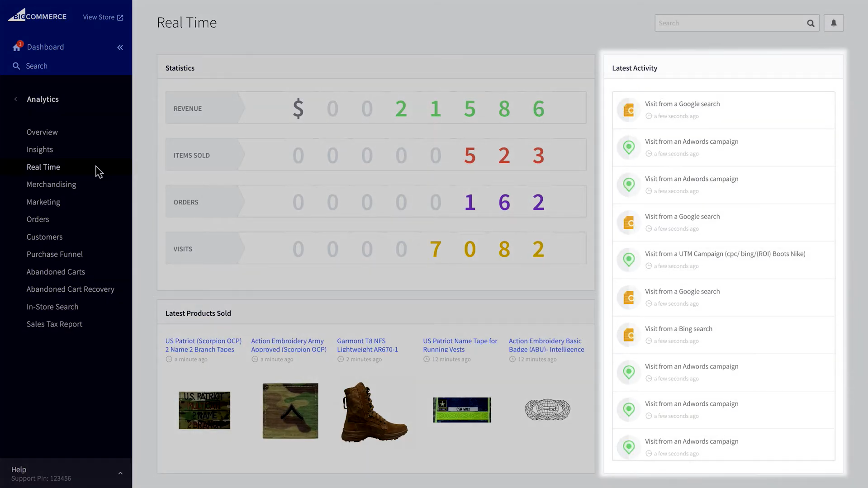Click the magnifier icon in the top search box
The width and height of the screenshot is (868, 488).
point(811,23)
